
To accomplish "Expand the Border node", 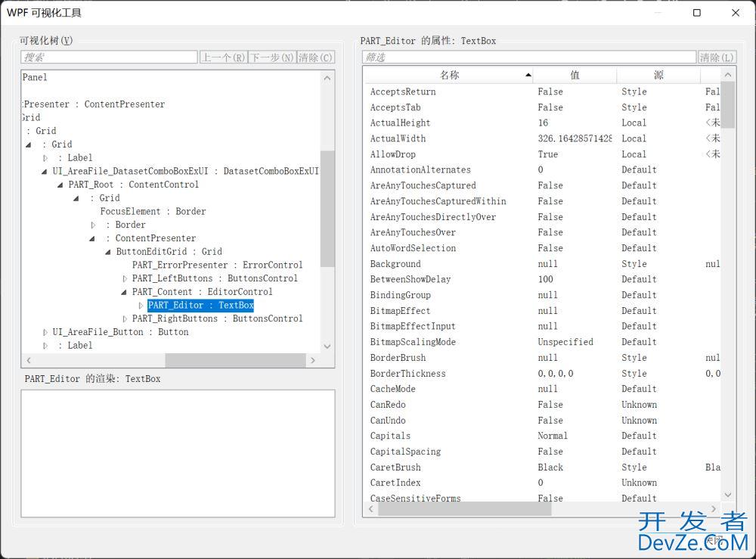I will point(93,225).
